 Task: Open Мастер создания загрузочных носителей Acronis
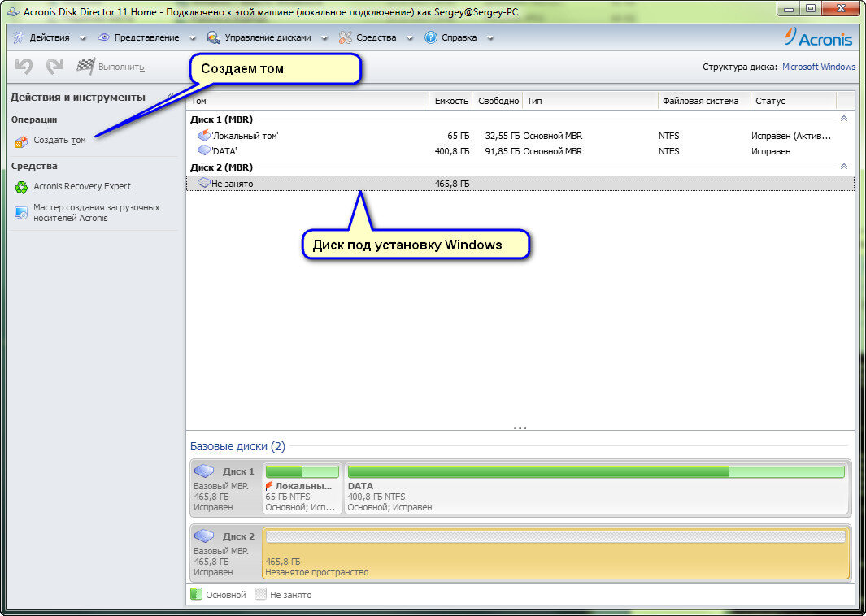pyautogui.click(x=97, y=212)
